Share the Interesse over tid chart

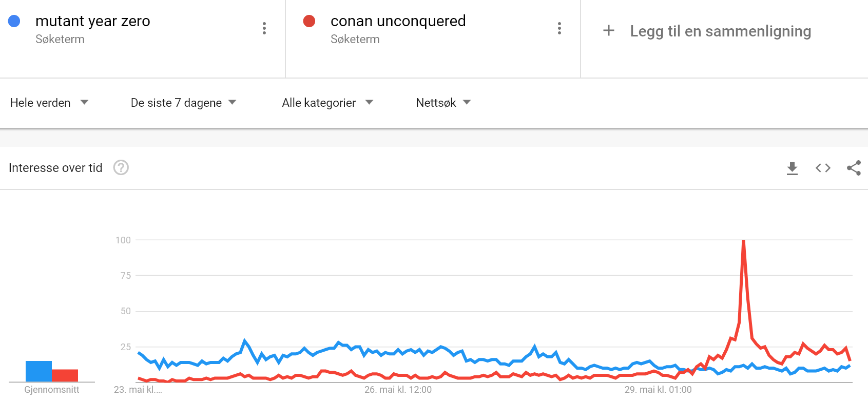[x=854, y=168]
